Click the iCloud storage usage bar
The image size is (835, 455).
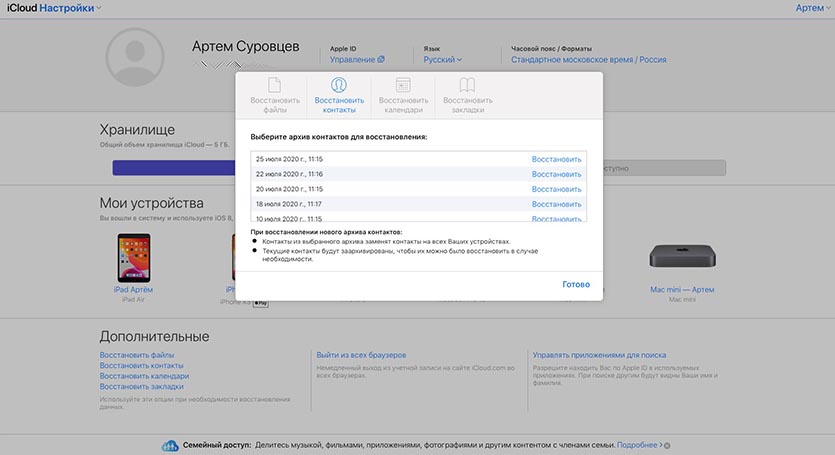pyautogui.click(x=419, y=168)
